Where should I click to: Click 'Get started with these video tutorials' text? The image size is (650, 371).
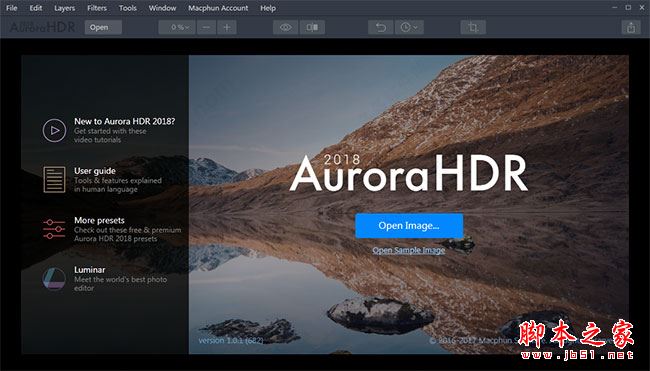(x=110, y=136)
